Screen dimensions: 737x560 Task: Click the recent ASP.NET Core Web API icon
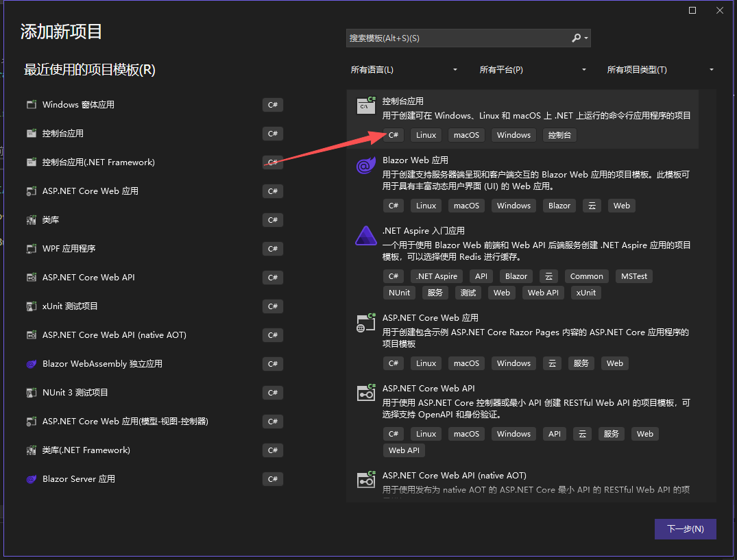click(32, 277)
